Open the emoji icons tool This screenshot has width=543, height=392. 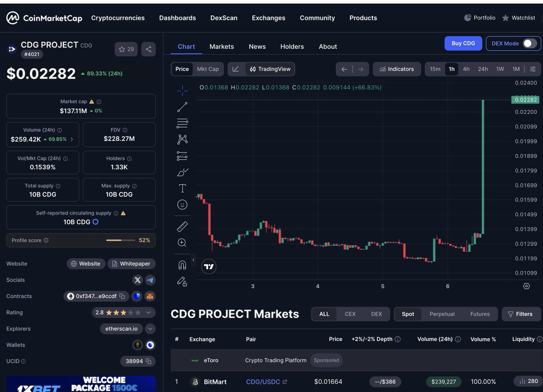coord(182,205)
